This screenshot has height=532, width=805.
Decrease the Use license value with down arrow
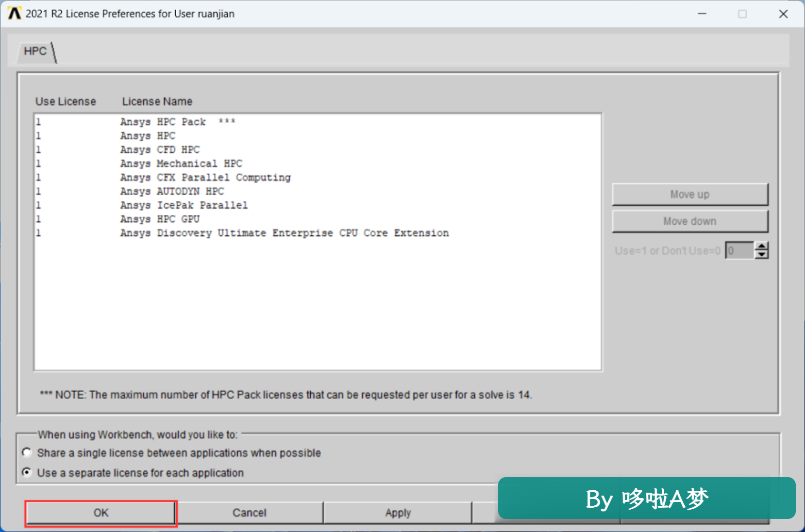(762, 254)
